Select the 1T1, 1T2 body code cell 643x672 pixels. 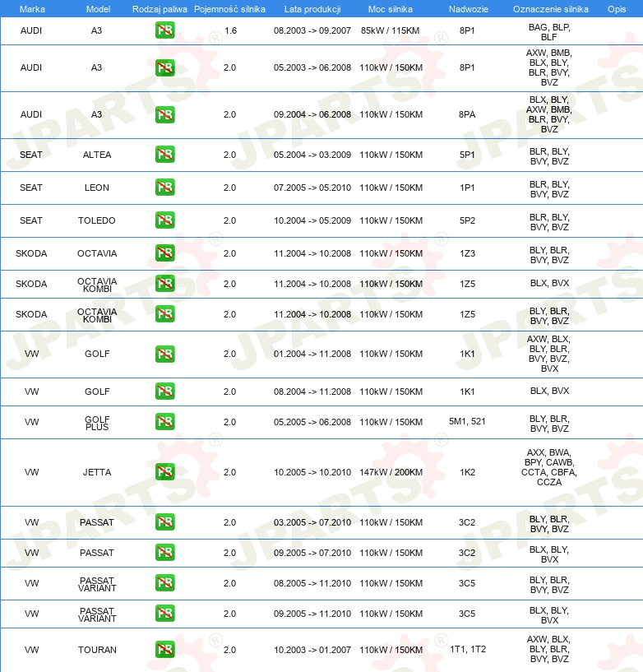pyautogui.click(x=468, y=649)
